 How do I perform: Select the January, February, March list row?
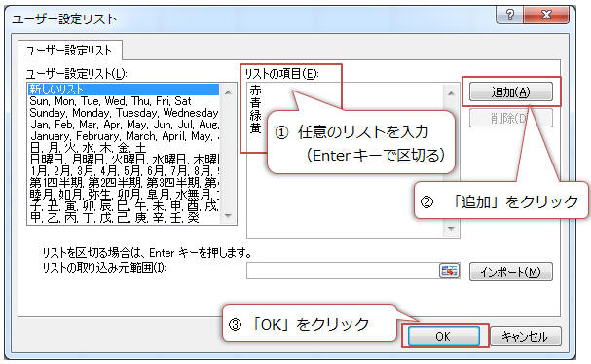[124, 136]
